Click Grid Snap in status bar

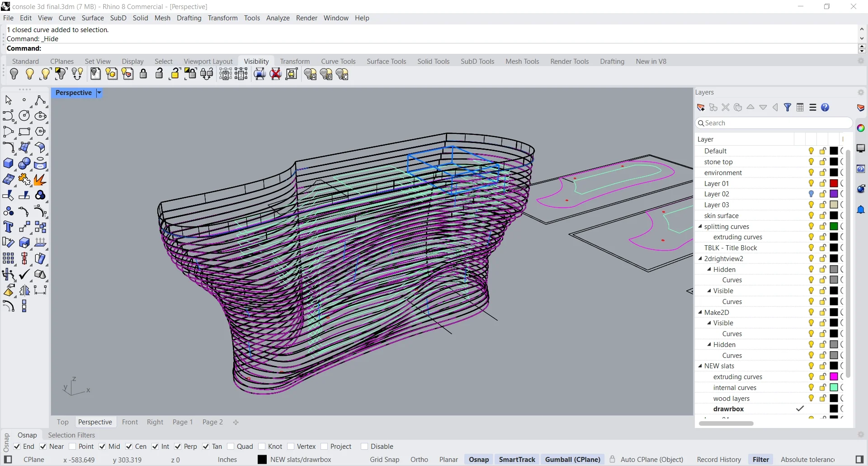(x=384, y=460)
